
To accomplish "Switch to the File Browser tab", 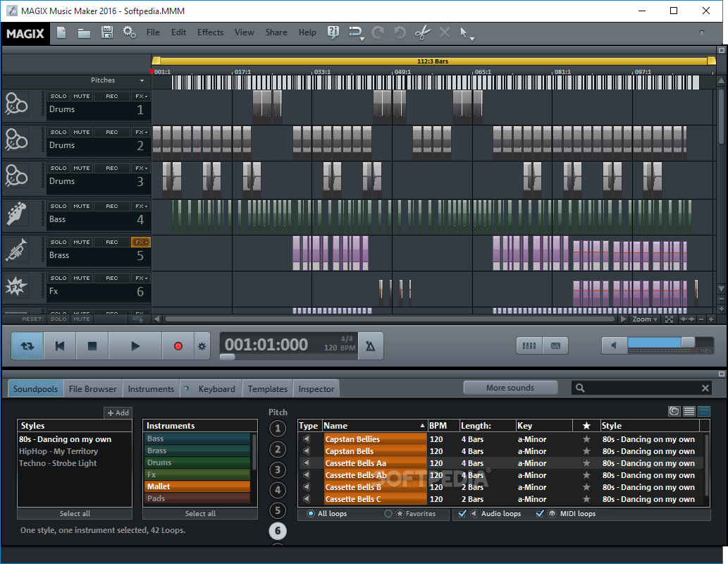I will [x=93, y=389].
